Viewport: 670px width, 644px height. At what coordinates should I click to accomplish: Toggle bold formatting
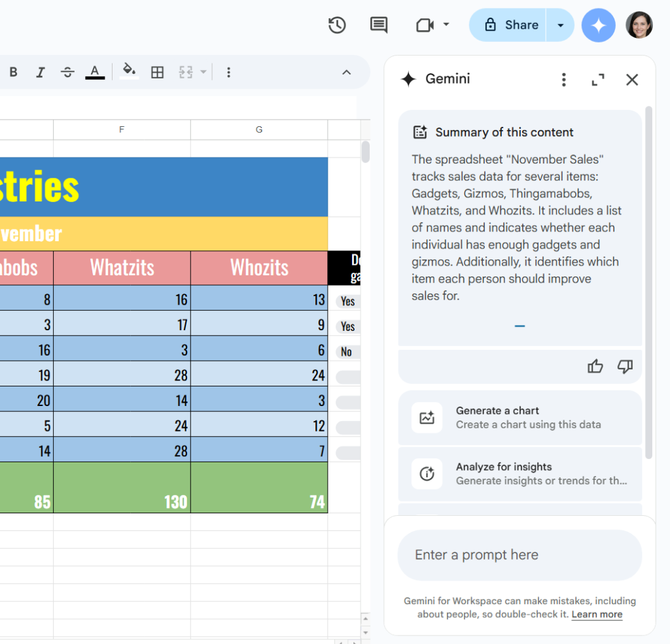point(13,73)
